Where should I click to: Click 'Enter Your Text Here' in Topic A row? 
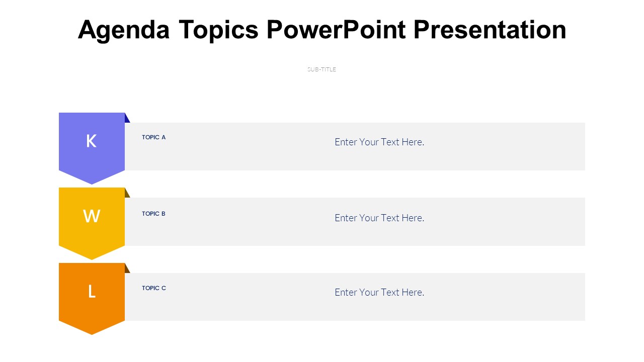pyautogui.click(x=379, y=142)
